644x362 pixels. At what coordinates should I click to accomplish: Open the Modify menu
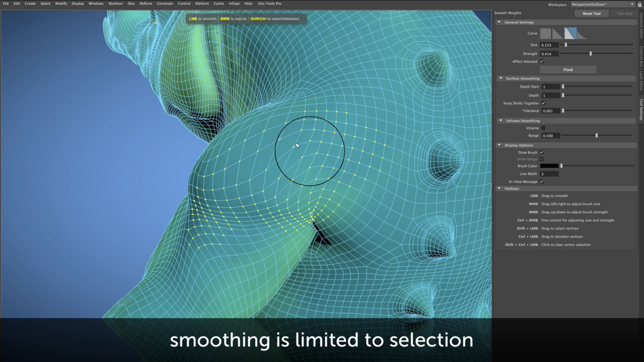point(61,4)
